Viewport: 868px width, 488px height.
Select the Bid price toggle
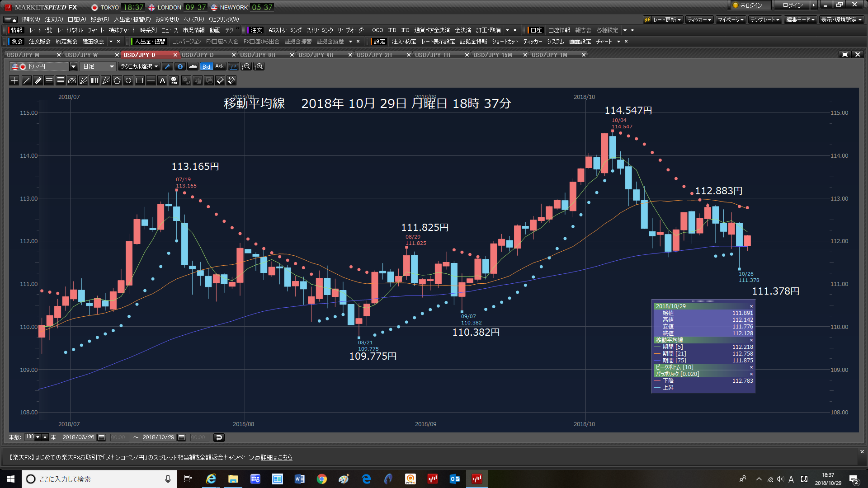click(206, 66)
